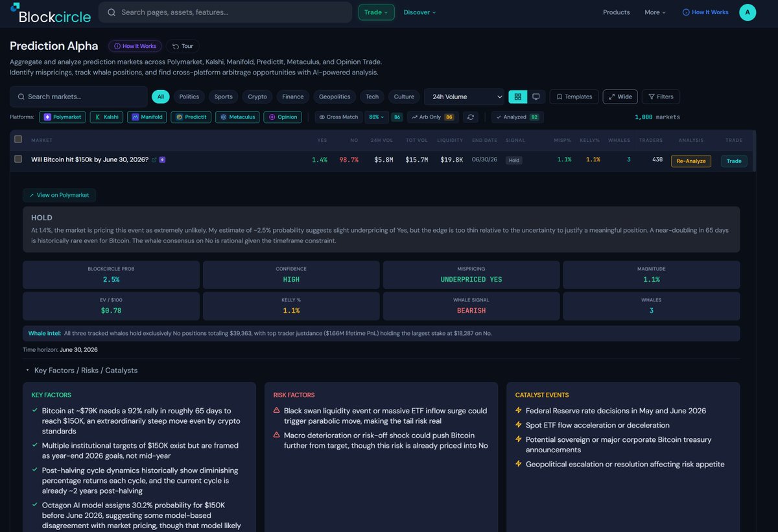
Task: Open the 80% match threshold dropdown
Action: point(376,117)
